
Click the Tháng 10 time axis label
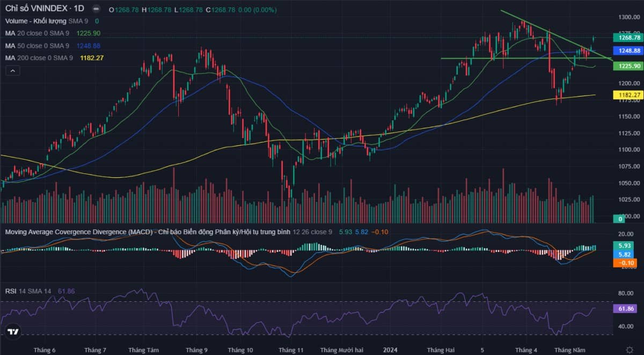tap(240, 350)
